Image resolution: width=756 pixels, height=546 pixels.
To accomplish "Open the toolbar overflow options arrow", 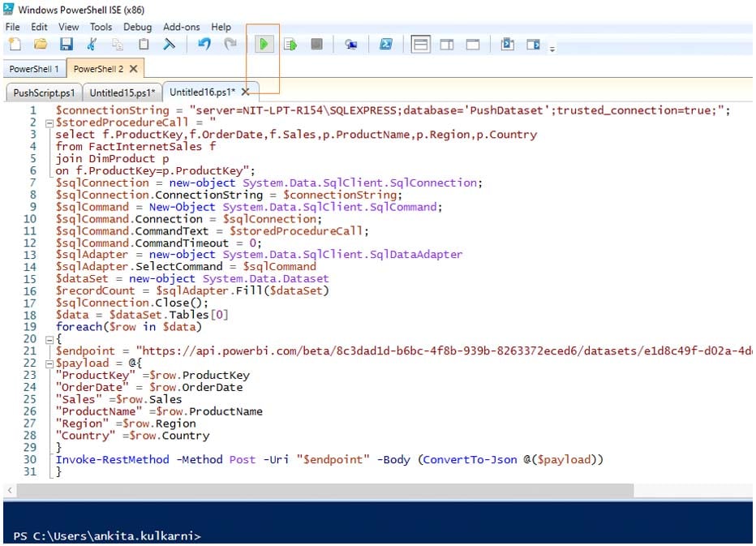I will (552, 49).
